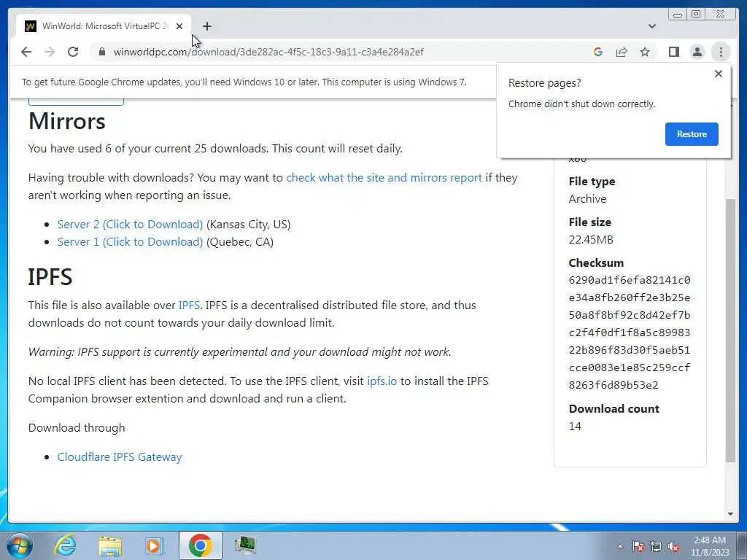The width and height of the screenshot is (747, 560).
Task: Select the File size value 22.45MB
Action: pyautogui.click(x=591, y=239)
